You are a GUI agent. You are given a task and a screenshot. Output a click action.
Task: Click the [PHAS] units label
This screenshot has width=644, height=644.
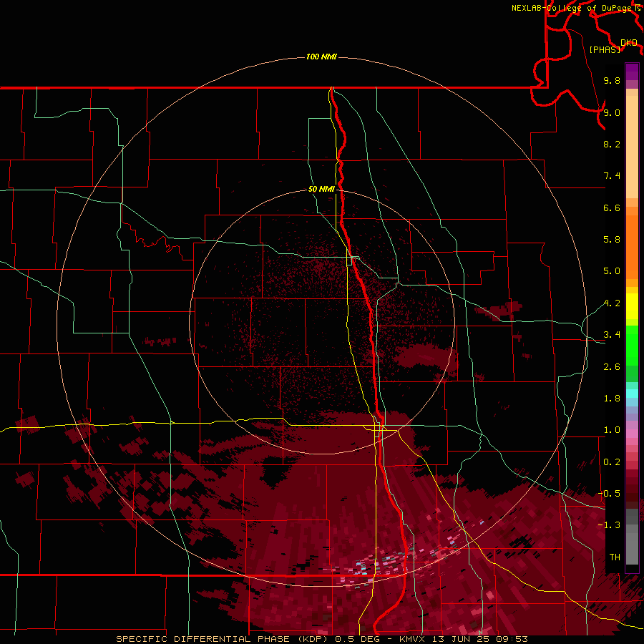click(605, 49)
